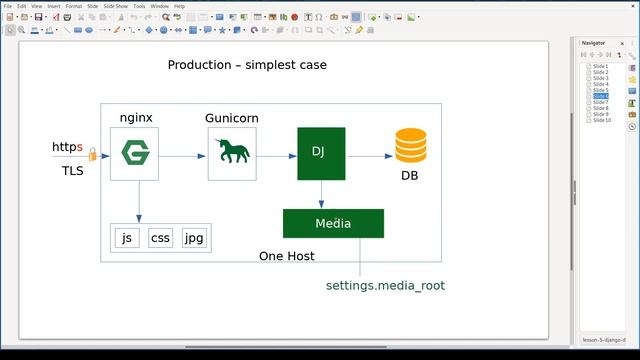Select the Symbol Shapes smiley tool

coord(164,30)
